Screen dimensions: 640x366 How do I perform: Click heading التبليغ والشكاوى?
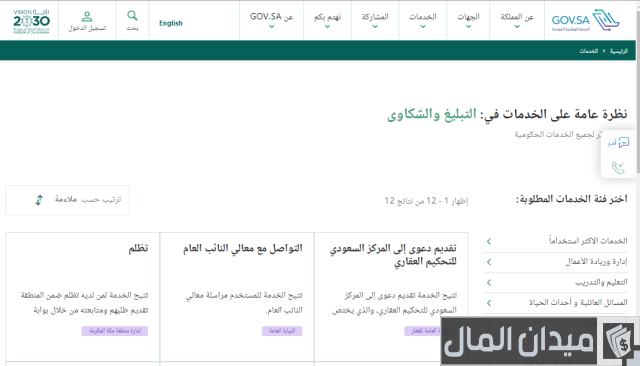(x=432, y=114)
